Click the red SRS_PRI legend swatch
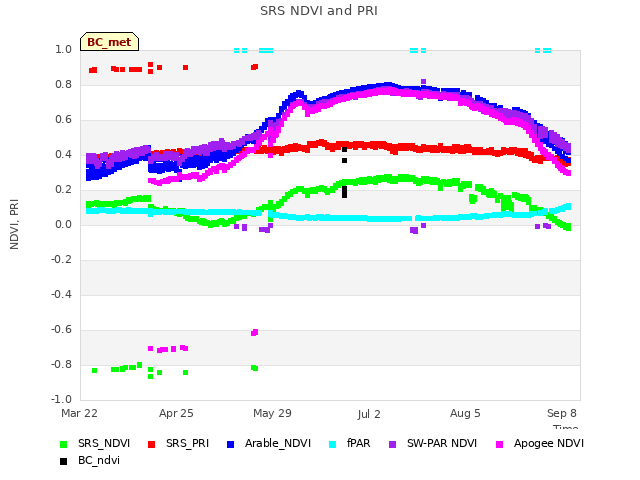640x480 pixels. 151,444
